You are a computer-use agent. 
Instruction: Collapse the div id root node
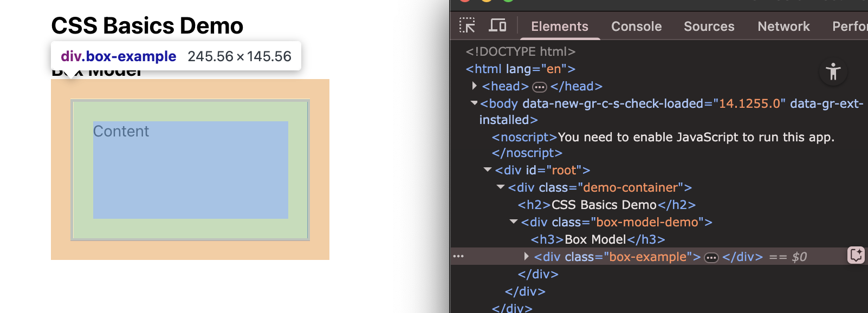pyautogui.click(x=487, y=169)
